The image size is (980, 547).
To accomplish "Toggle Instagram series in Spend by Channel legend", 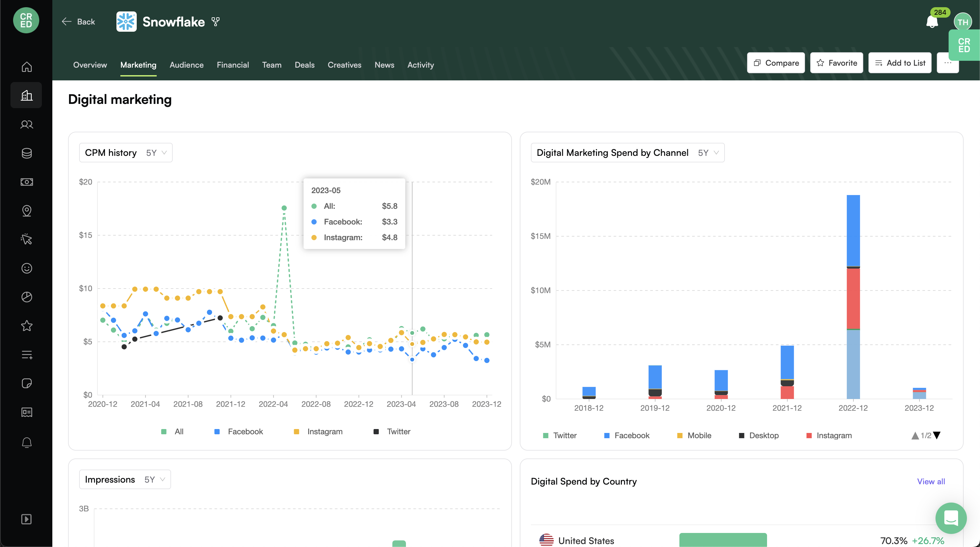I will click(829, 435).
